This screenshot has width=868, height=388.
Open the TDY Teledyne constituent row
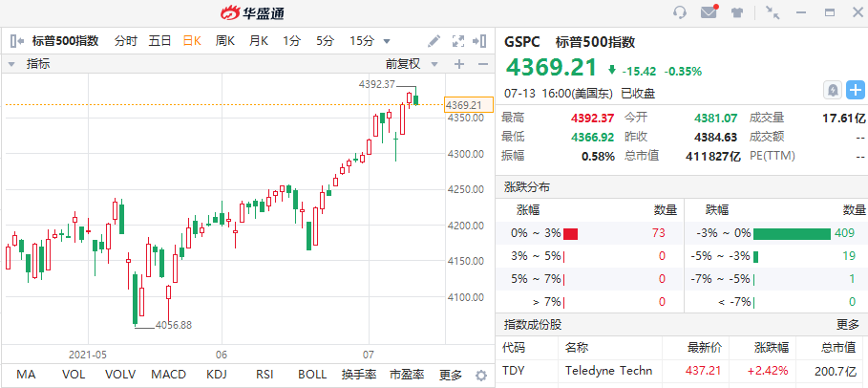click(x=682, y=370)
